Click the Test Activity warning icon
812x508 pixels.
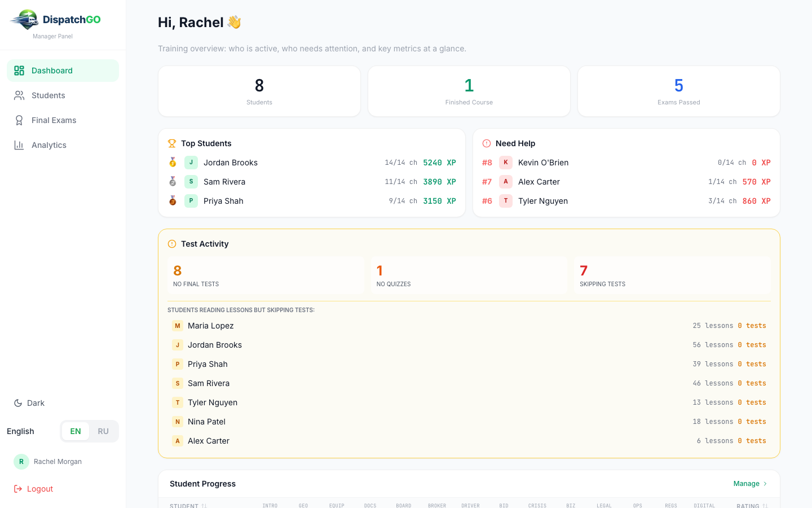172,244
